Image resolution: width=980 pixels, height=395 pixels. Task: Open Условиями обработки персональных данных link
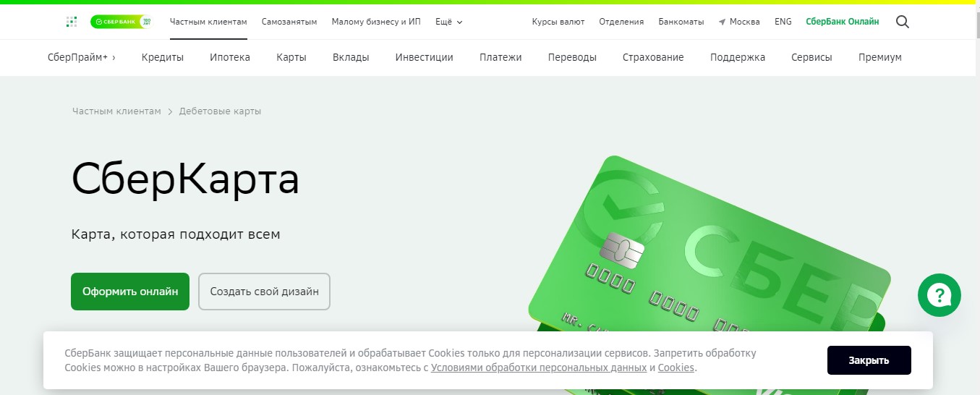click(539, 368)
